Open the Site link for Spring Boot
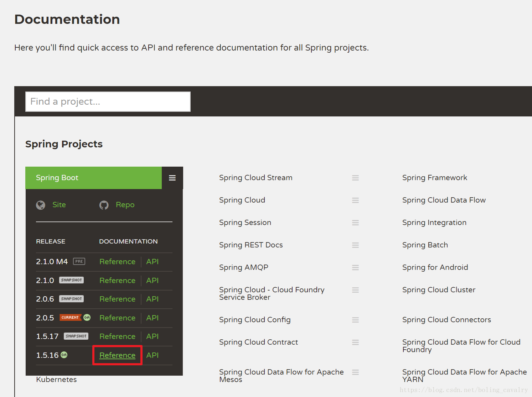This screenshot has height=397, width=532. 59,205
